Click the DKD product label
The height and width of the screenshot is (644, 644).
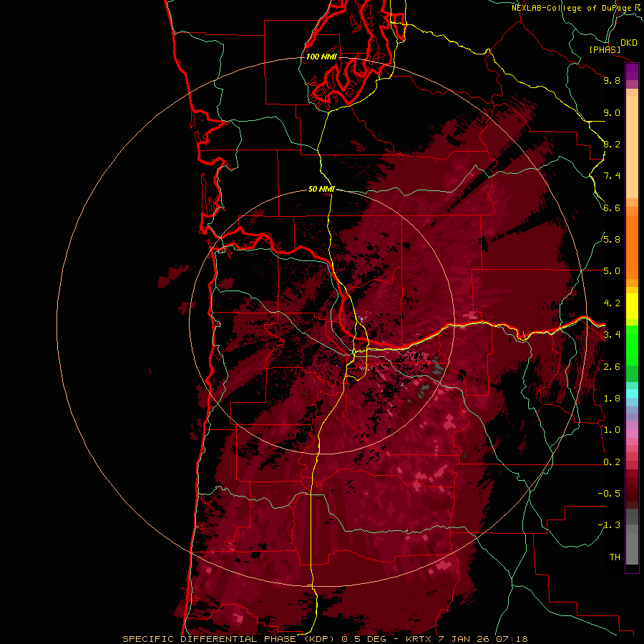(x=629, y=43)
